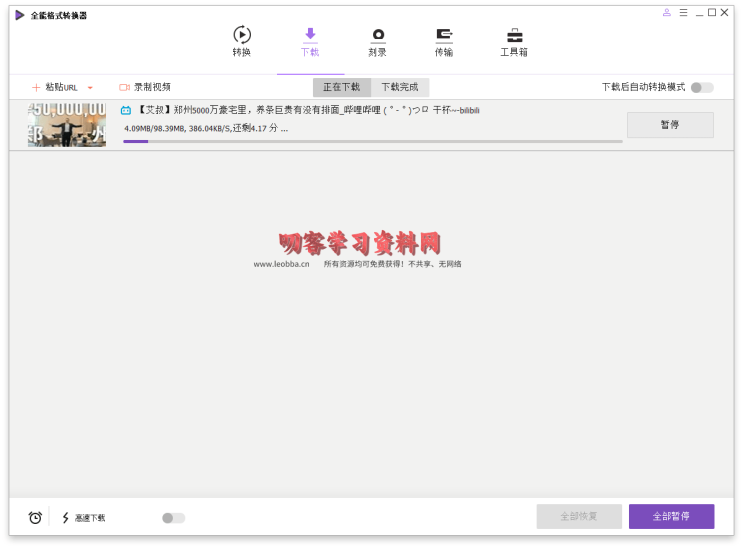Click the downloading video thumbnail
Image resolution: width=743 pixels, height=550 pixels.
click(67, 125)
